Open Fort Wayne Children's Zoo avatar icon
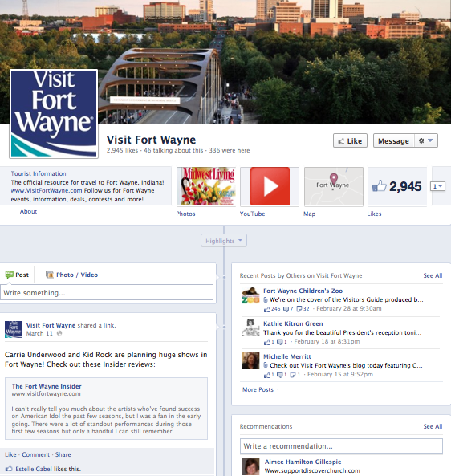This screenshot has height=476, width=451. coord(250,295)
